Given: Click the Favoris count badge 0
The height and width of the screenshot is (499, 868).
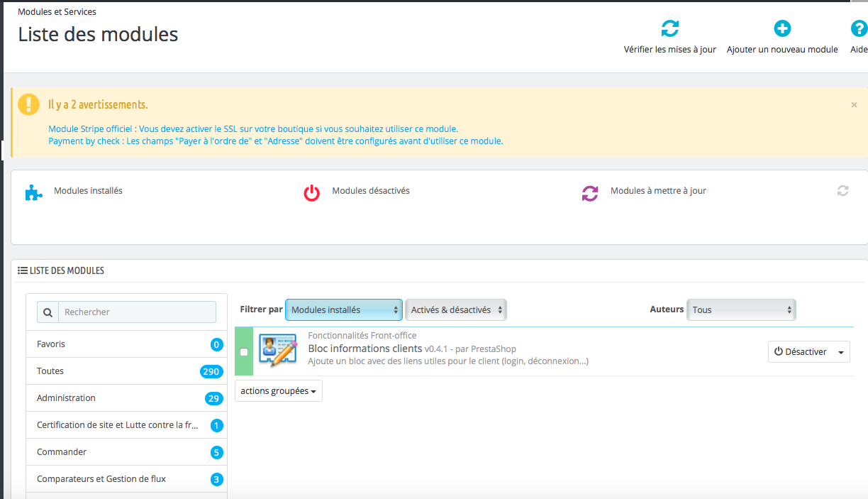Looking at the screenshot, I should click(x=217, y=345).
